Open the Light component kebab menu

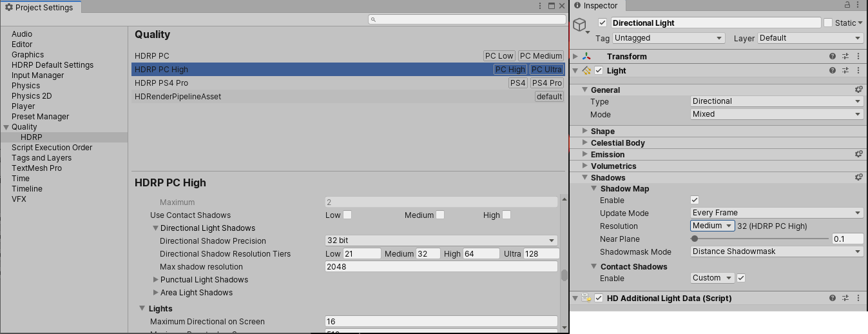tap(858, 70)
